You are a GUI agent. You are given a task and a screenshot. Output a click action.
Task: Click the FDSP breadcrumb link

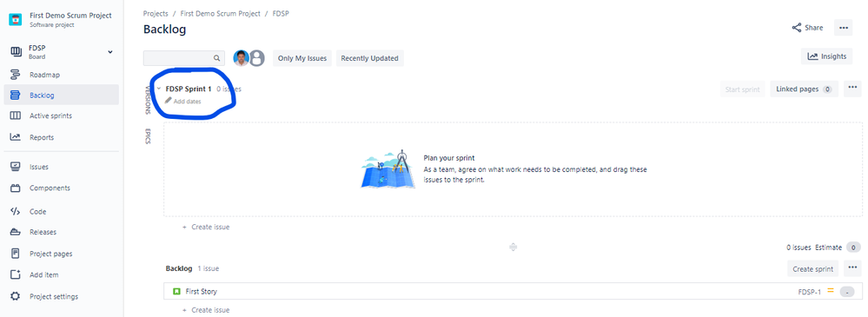(281, 13)
